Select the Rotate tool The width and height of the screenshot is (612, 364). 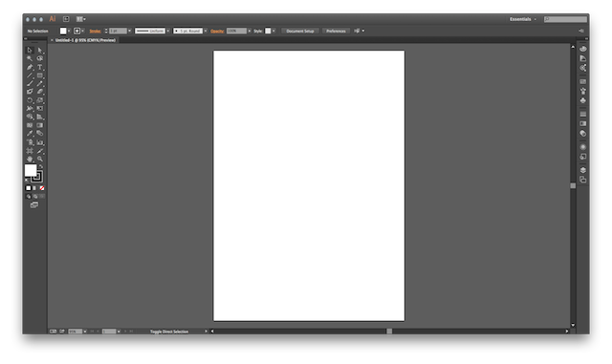tap(30, 100)
